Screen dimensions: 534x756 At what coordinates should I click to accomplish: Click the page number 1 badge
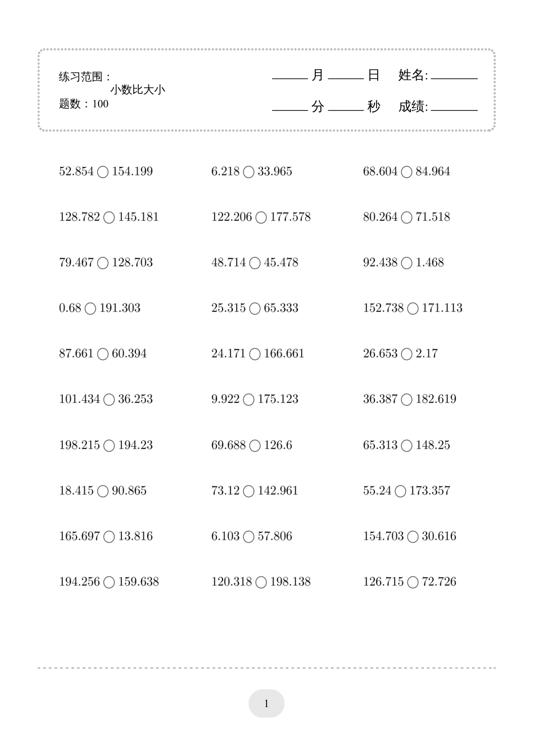coord(266,704)
